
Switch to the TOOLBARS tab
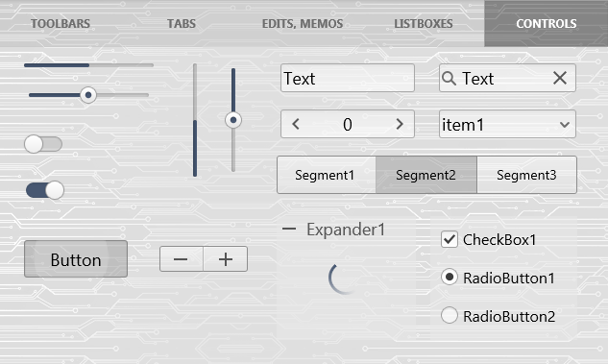point(61,24)
